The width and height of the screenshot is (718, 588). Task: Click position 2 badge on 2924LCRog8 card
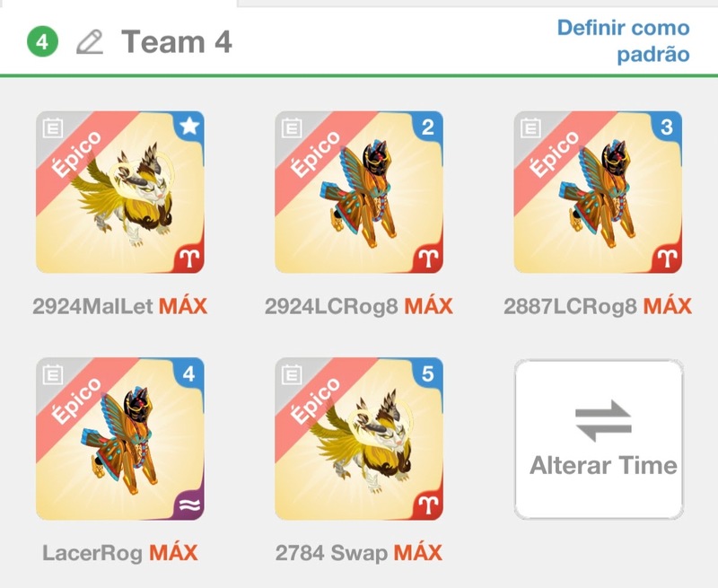[428, 127]
